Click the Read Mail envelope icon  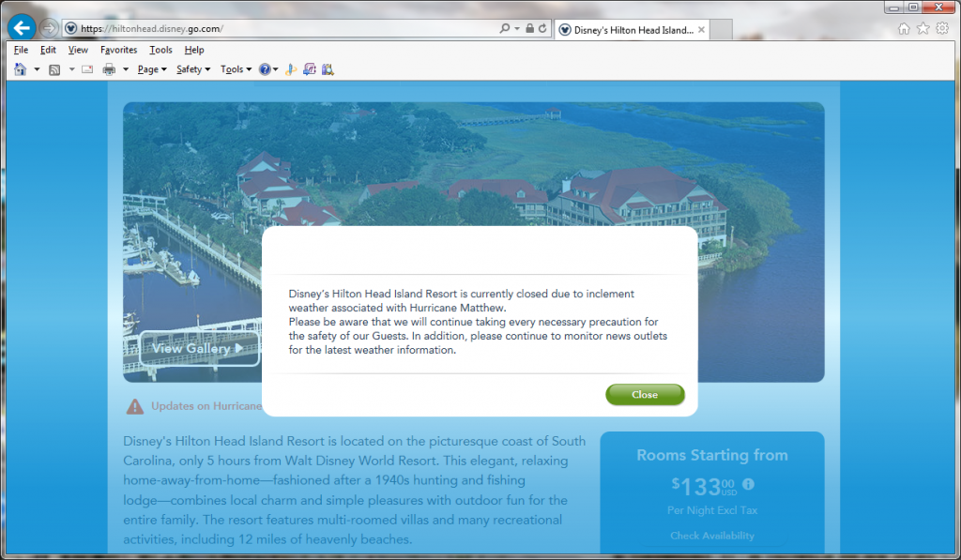[x=87, y=69]
